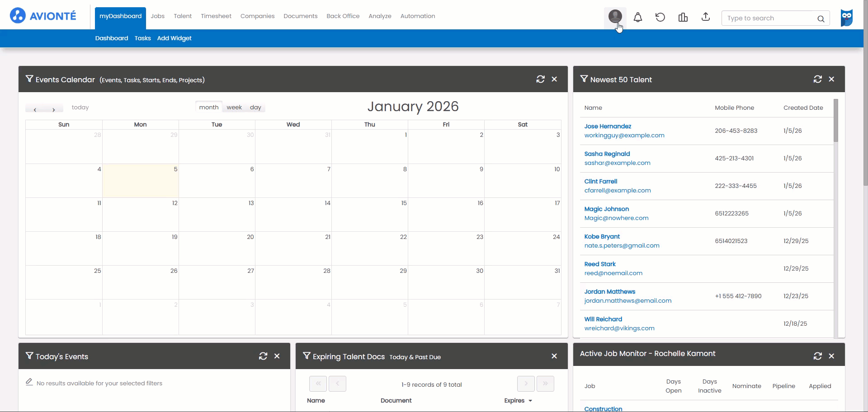
Task: Click the calendar today button
Action: coord(80,108)
